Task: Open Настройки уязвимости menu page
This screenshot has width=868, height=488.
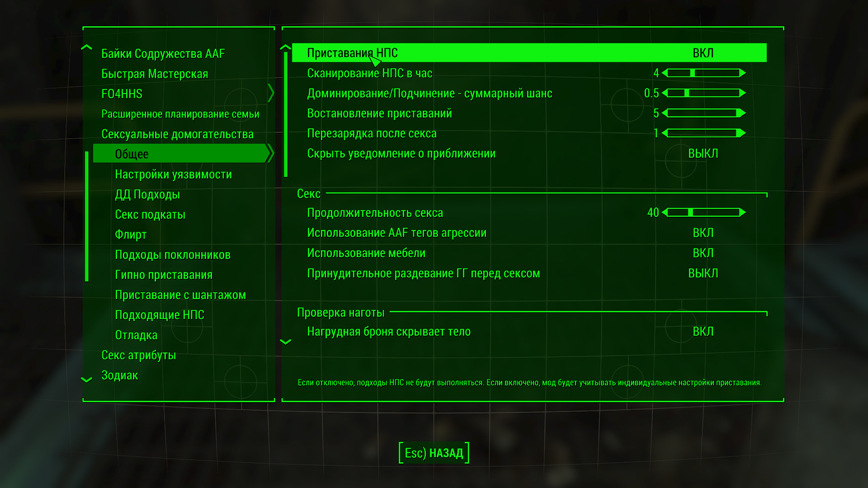Action: tap(173, 174)
